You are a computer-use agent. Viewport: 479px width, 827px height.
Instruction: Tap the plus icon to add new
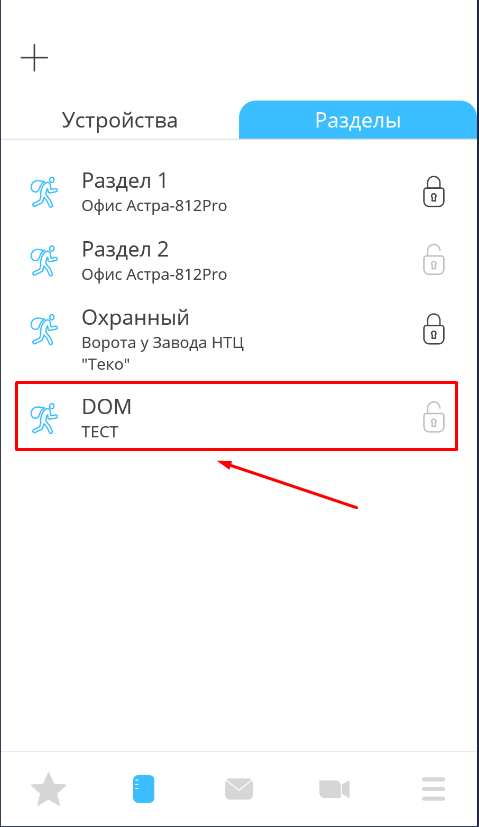tap(34, 57)
